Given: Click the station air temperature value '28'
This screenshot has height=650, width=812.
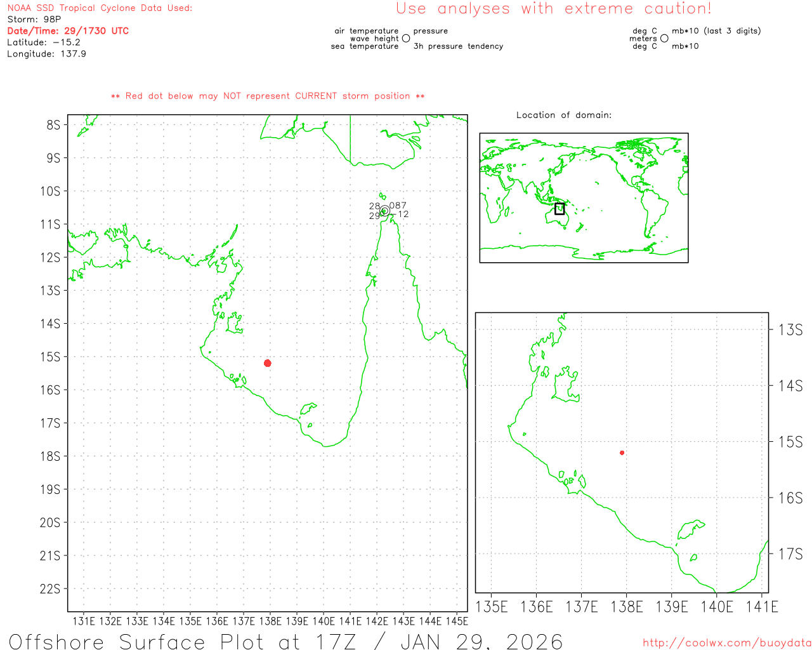Looking at the screenshot, I should click(374, 206).
